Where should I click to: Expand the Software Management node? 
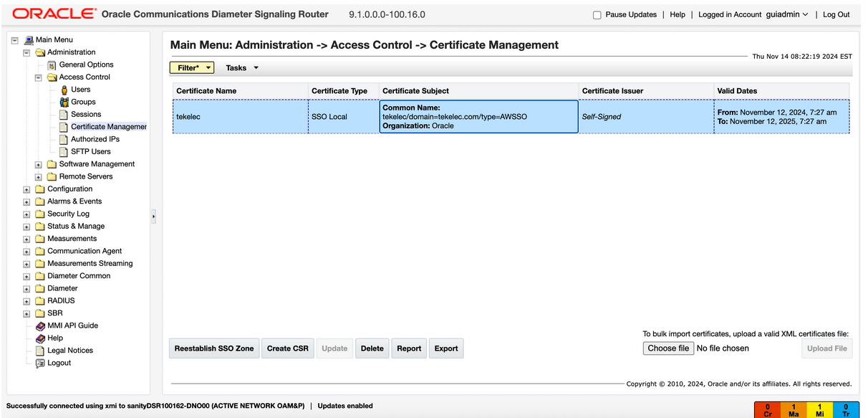(39, 165)
